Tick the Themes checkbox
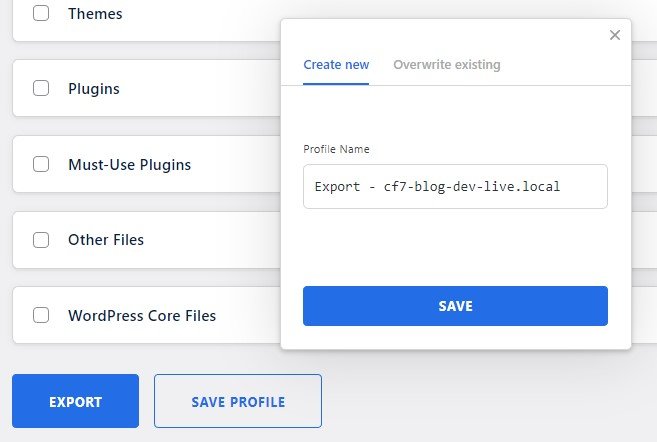Viewport: 657px width, 442px height. pyautogui.click(x=41, y=14)
